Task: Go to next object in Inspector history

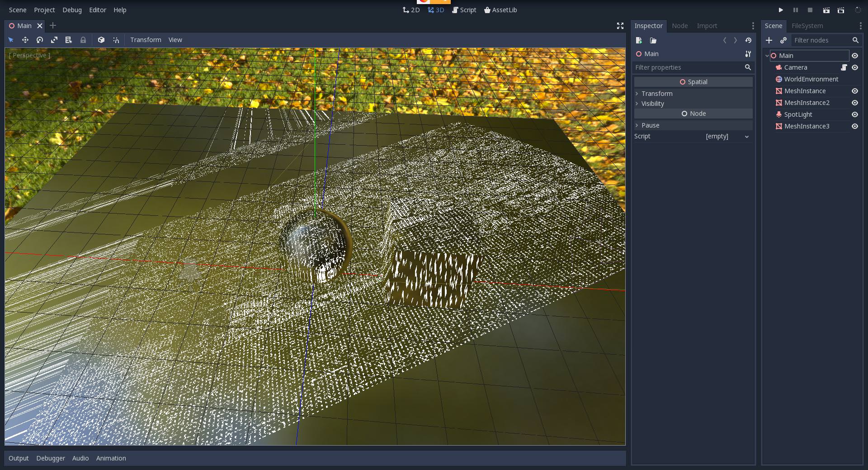Action: (x=736, y=40)
